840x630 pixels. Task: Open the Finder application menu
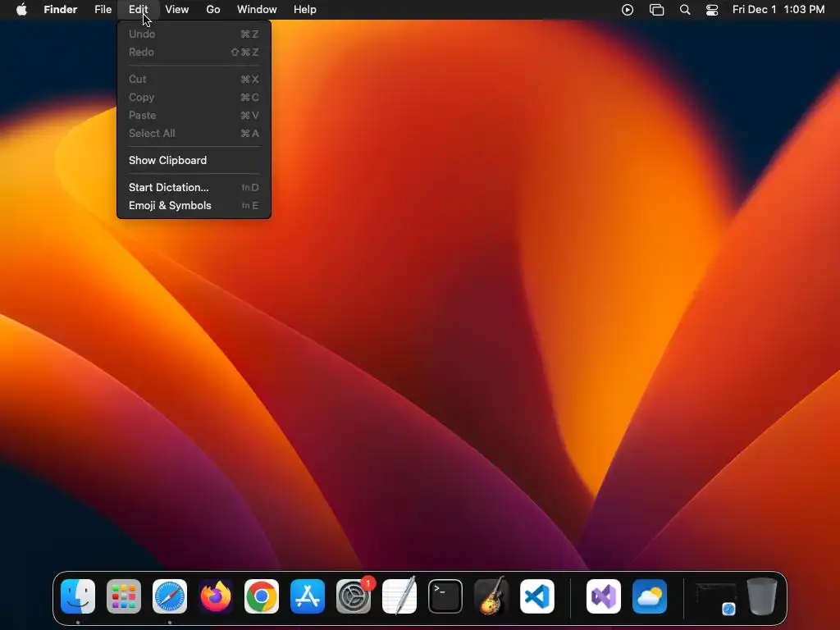(x=61, y=10)
